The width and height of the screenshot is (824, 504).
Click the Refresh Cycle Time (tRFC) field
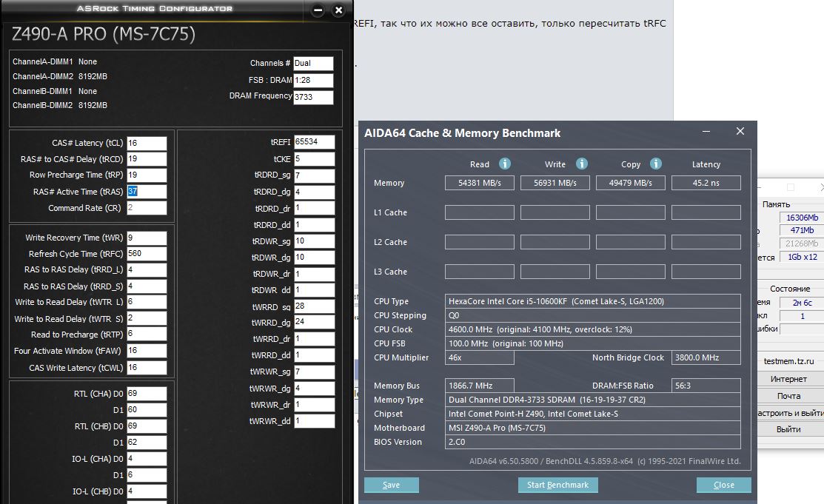[147, 254]
